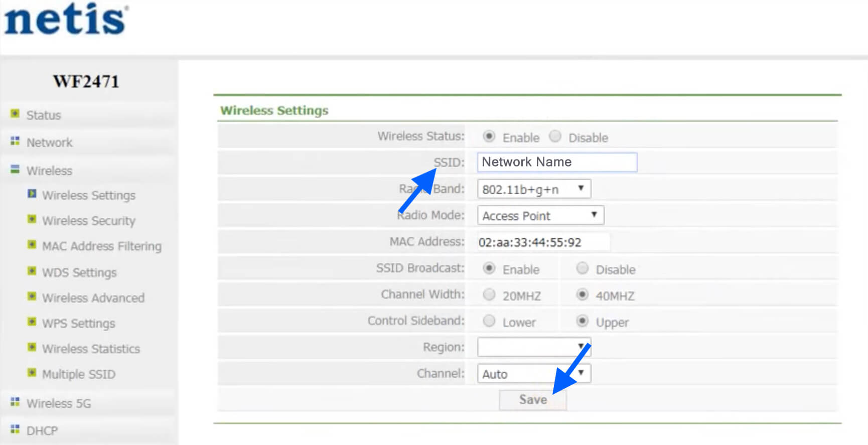Disable the SSID Broadcast option
Image resolution: width=868 pixels, height=445 pixels.
[x=582, y=268]
